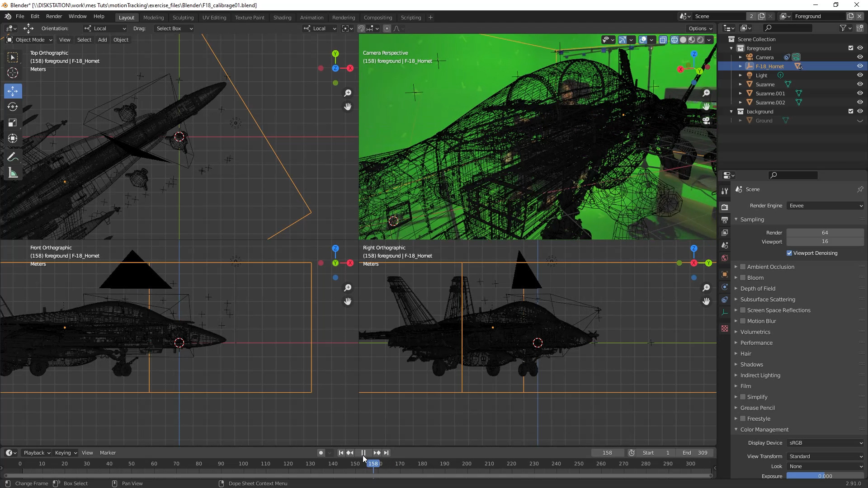
Task: Click zoom icon in Right Orthographic viewport
Action: [706, 287]
